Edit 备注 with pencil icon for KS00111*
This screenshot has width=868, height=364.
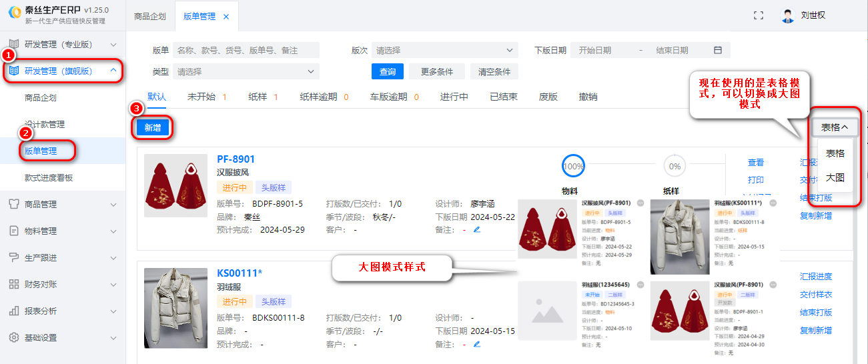[476, 345]
